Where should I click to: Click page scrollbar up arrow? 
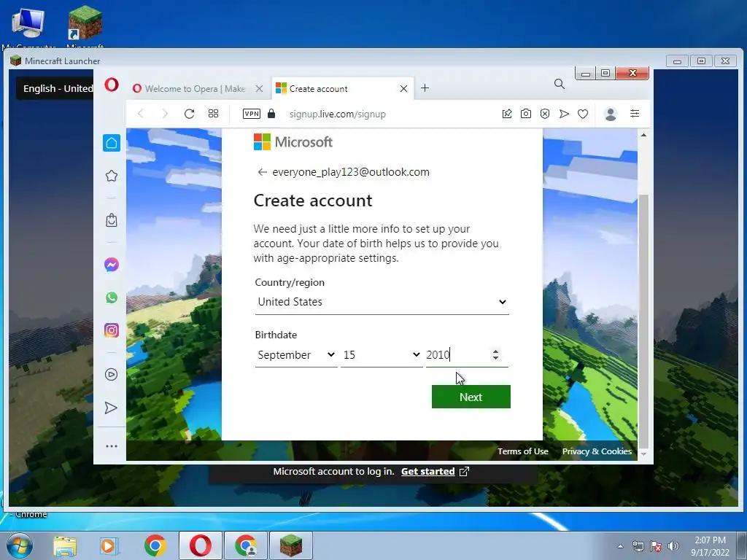coord(643,135)
